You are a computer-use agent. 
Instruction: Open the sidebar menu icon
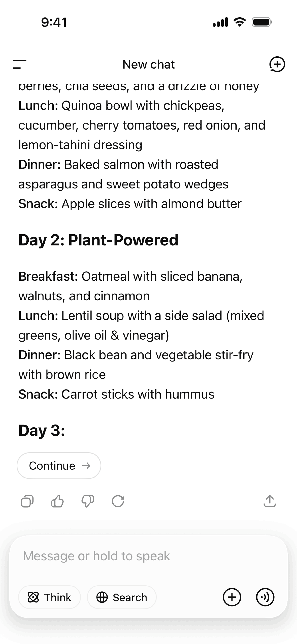19,64
